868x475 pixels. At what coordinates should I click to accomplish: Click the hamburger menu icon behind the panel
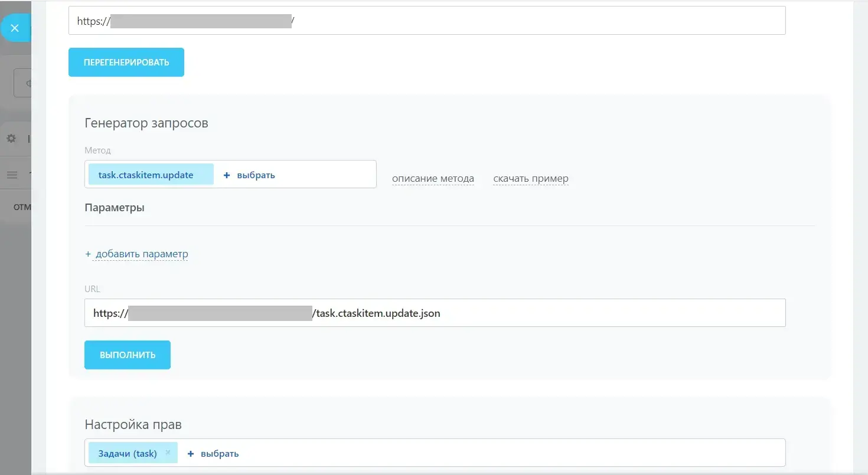point(12,175)
